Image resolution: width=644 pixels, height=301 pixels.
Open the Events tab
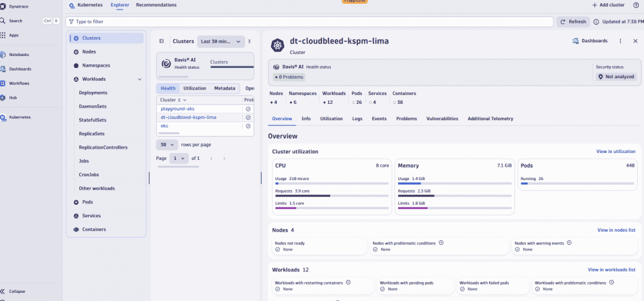pyautogui.click(x=379, y=118)
